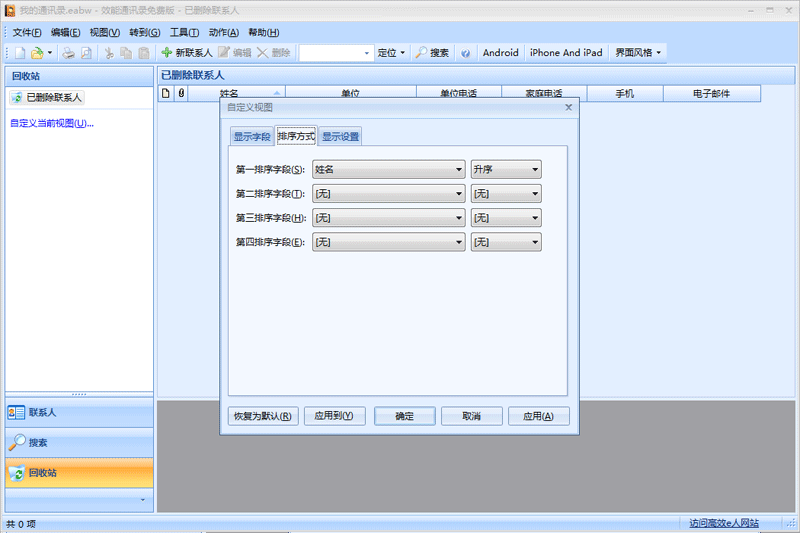Open the 升序 sort order dropdown

click(x=506, y=169)
